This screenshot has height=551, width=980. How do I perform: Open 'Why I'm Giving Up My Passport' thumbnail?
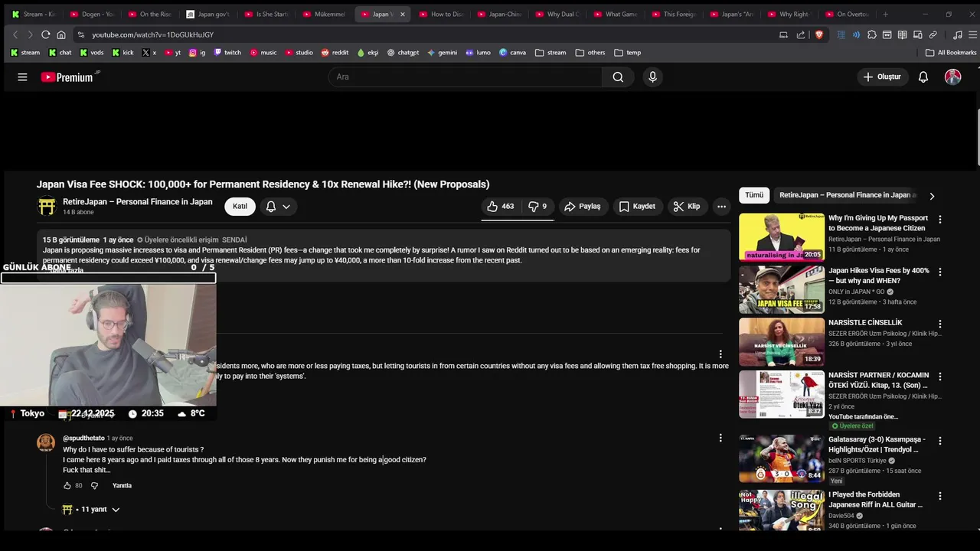(782, 236)
